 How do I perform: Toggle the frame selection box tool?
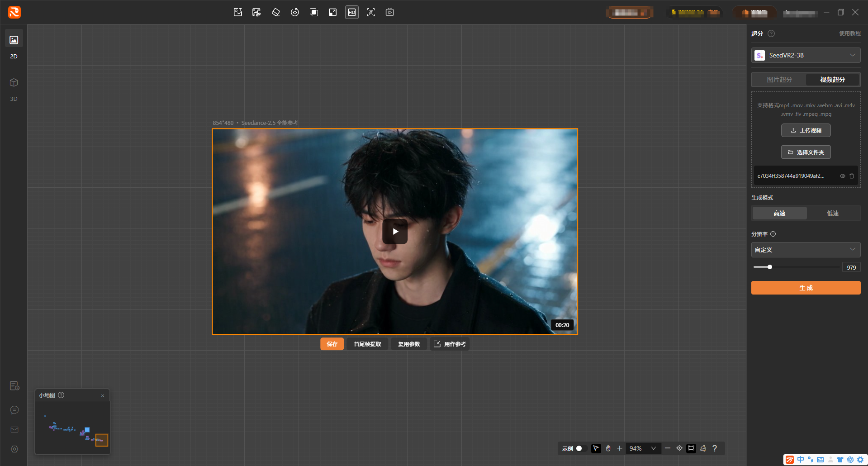[x=691, y=448]
